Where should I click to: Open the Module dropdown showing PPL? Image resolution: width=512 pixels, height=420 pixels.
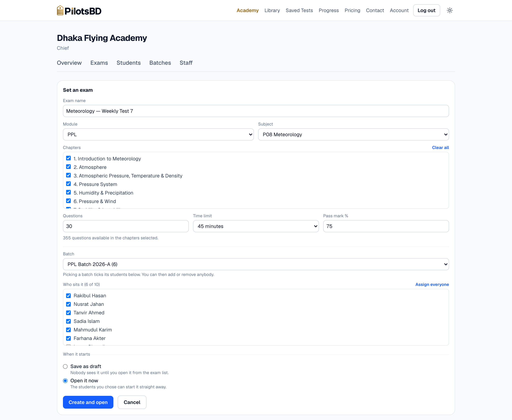coord(158,134)
